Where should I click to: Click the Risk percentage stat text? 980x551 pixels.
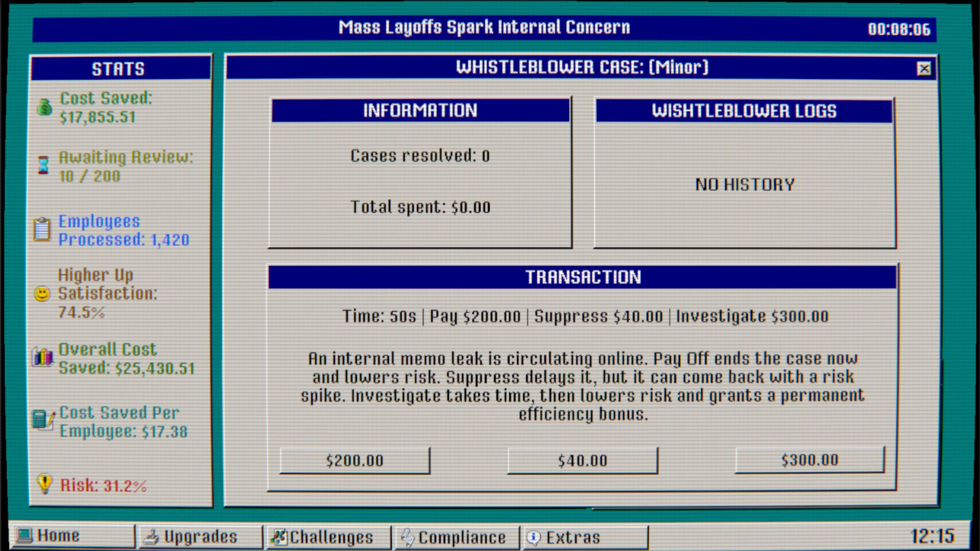click(x=104, y=485)
